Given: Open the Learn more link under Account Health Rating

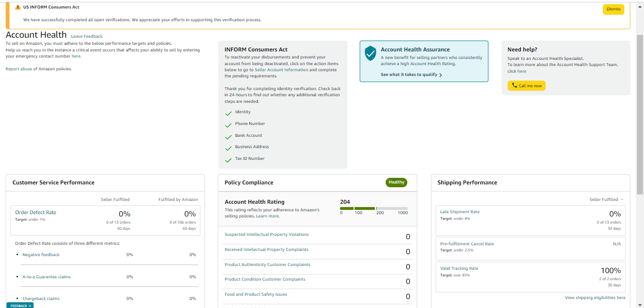Looking at the screenshot, I should (x=267, y=216).
